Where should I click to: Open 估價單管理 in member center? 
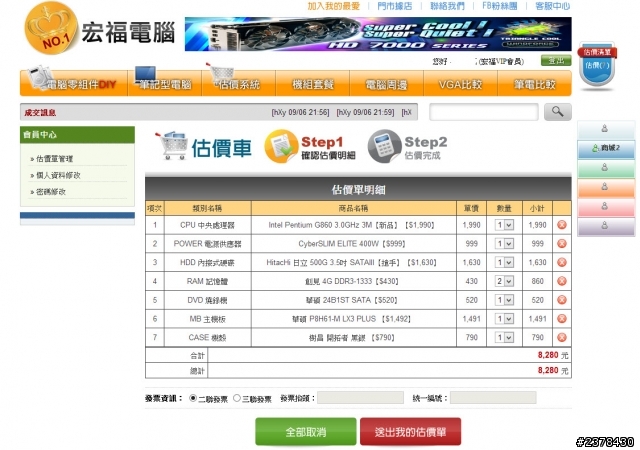pos(54,159)
